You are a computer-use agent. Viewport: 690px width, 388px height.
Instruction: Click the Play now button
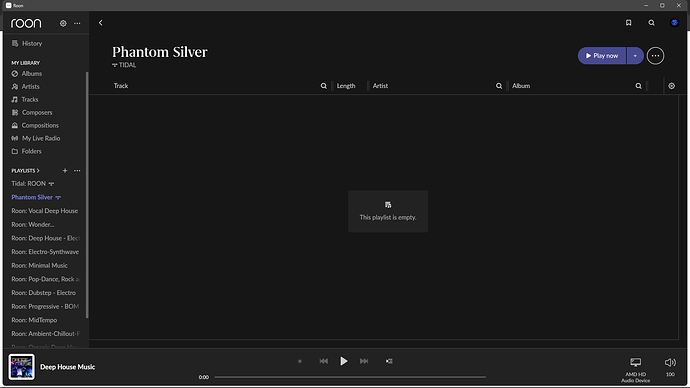tap(602, 56)
